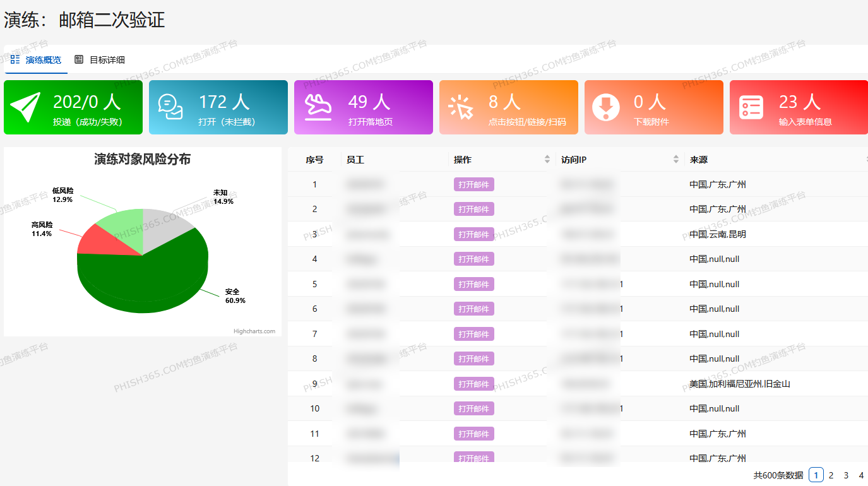Image resolution: width=868 pixels, height=486 pixels.
Task: Click the 来源 column header
Action: 699,160
